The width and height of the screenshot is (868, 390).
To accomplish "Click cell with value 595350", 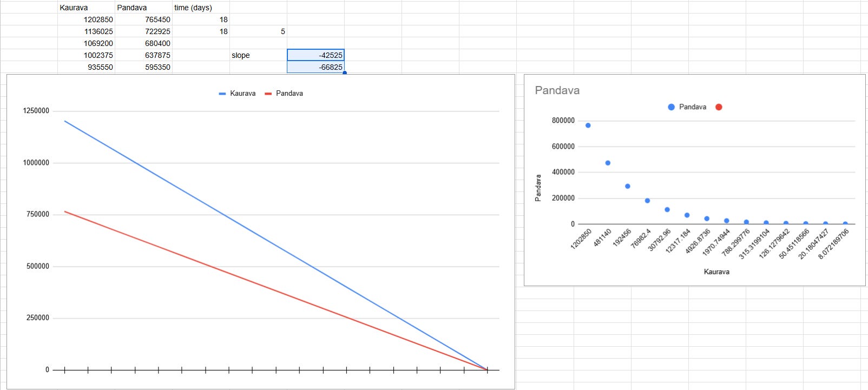I will [143, 67].
